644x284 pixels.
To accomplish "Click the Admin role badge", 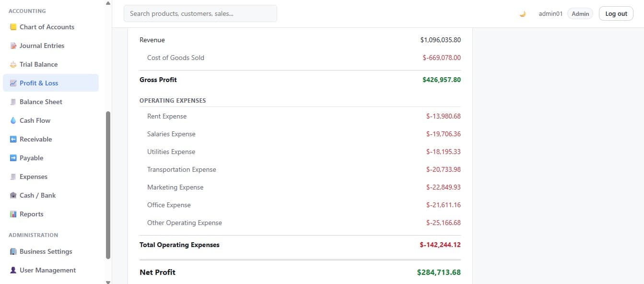I will point(580,14).
